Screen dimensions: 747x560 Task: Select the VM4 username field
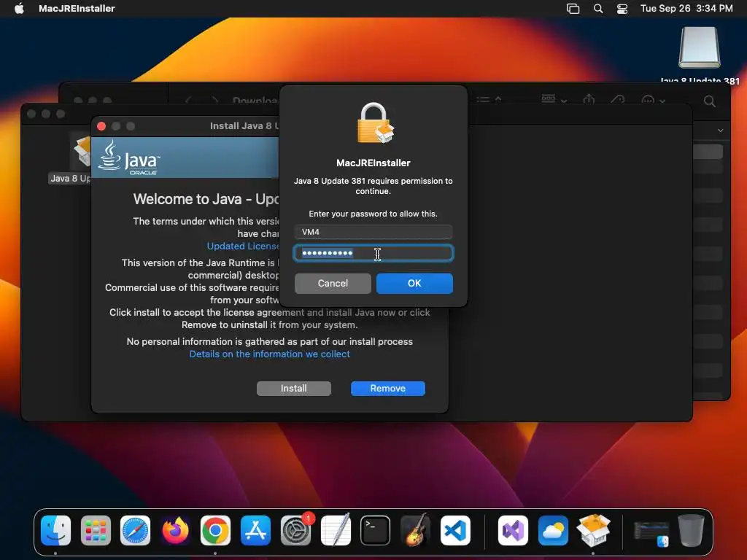tap(373, 232)
